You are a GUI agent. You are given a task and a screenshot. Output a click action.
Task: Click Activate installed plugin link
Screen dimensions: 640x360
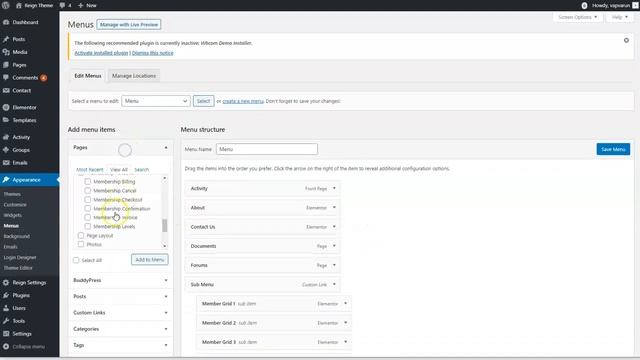(101, 53)
